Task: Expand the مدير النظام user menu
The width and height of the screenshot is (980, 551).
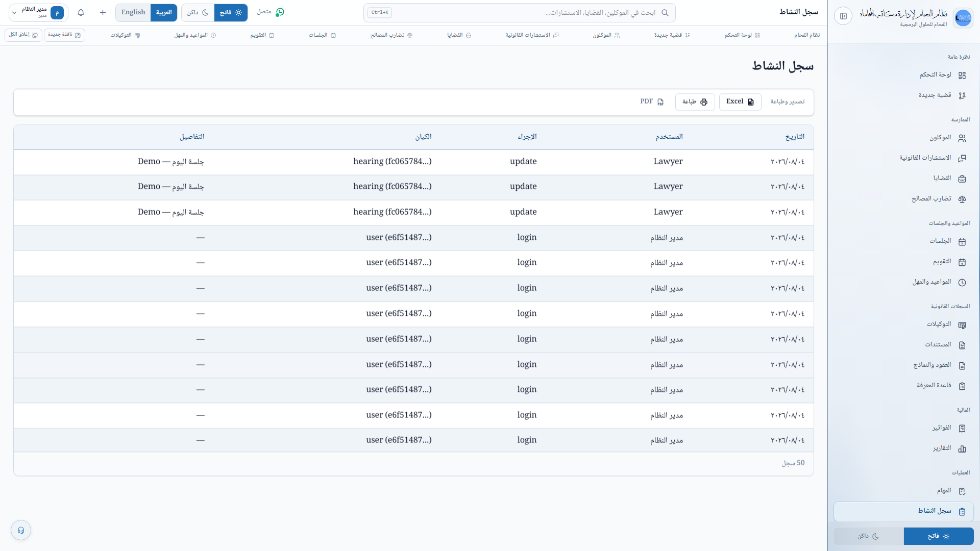Action: click(38, 13)
